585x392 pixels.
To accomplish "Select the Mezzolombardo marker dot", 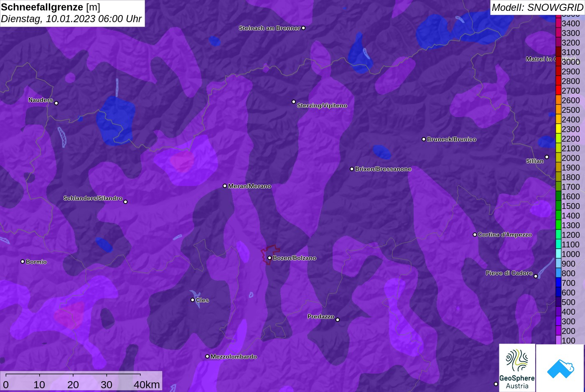I will (x=207, y=356).
